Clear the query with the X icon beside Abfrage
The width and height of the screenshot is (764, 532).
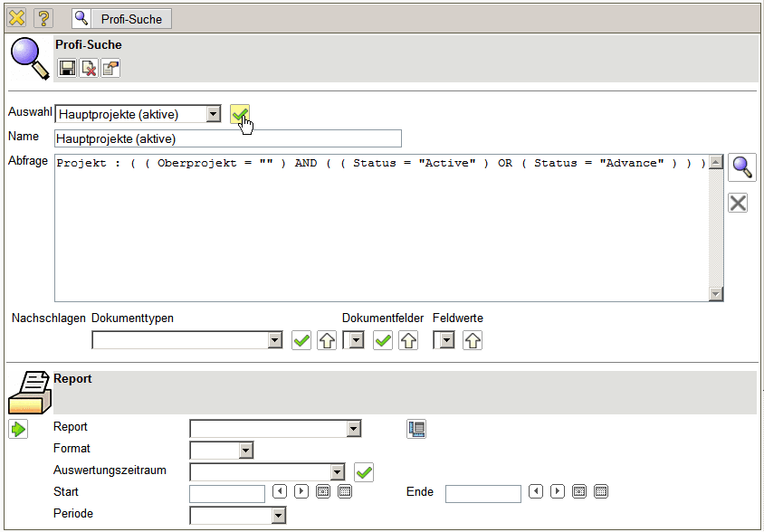click(x=738, y=203)
